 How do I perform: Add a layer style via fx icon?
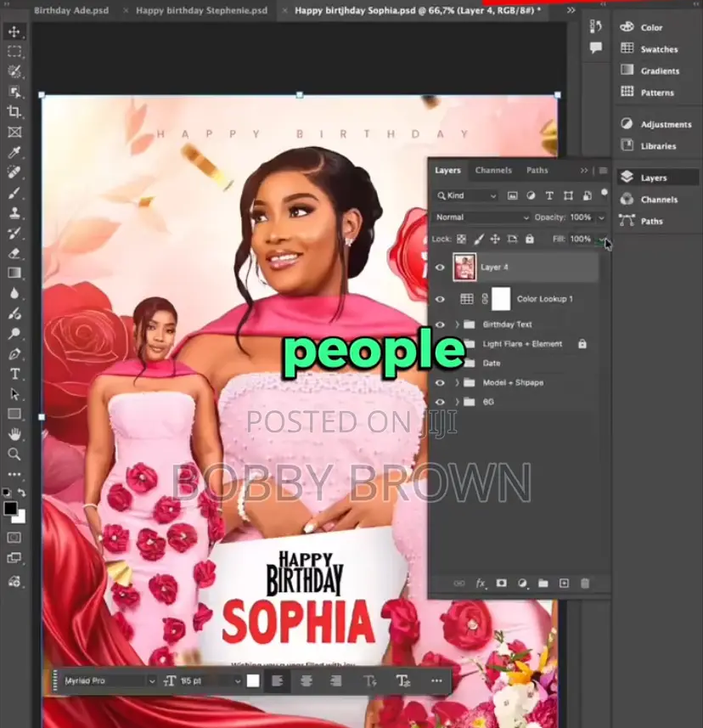click(x=481, y=583)
